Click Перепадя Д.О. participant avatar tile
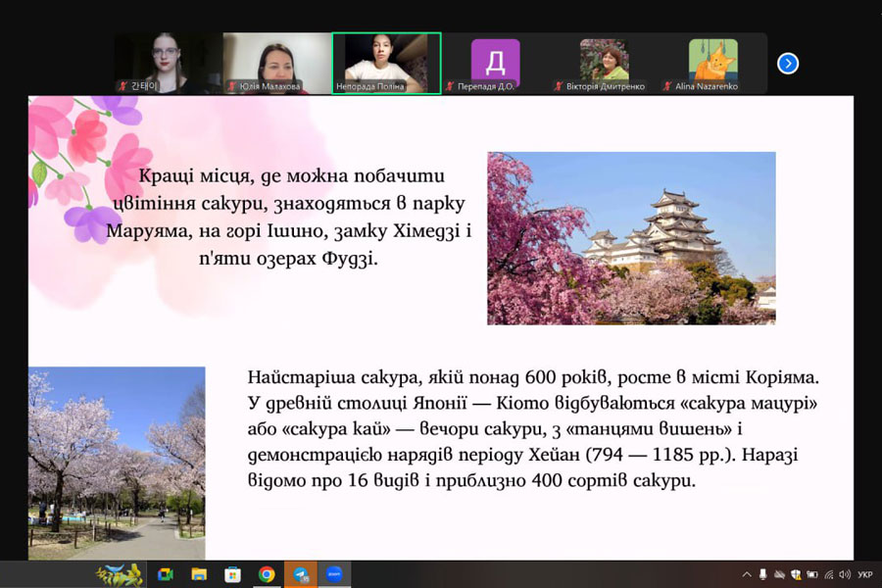Screen dimensions: 882x588 click(495, 63)
